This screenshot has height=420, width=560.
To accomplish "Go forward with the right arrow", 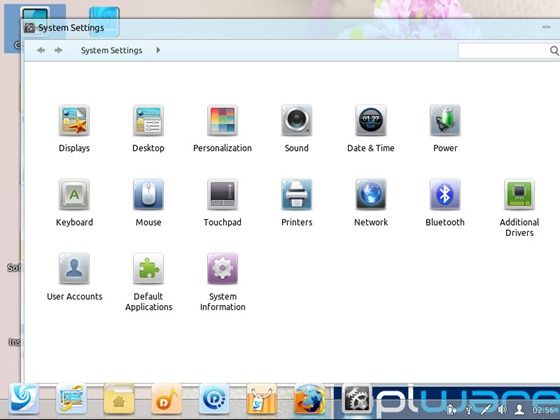I will (58, 50).
